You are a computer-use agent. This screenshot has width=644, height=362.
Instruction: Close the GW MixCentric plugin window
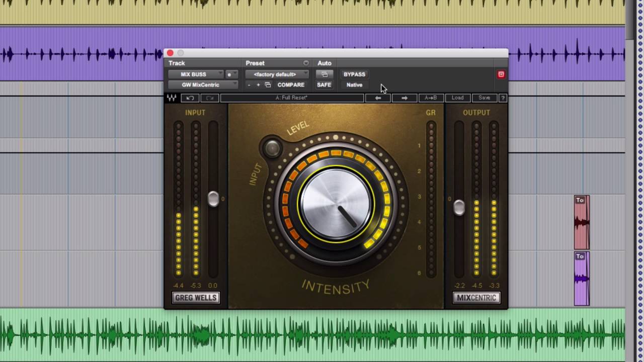click(170, 53)
